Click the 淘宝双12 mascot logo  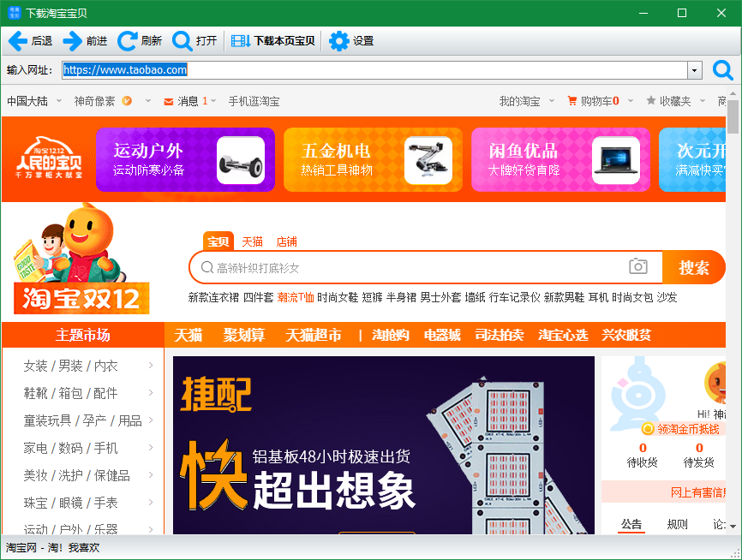click(x=81, y=259)
